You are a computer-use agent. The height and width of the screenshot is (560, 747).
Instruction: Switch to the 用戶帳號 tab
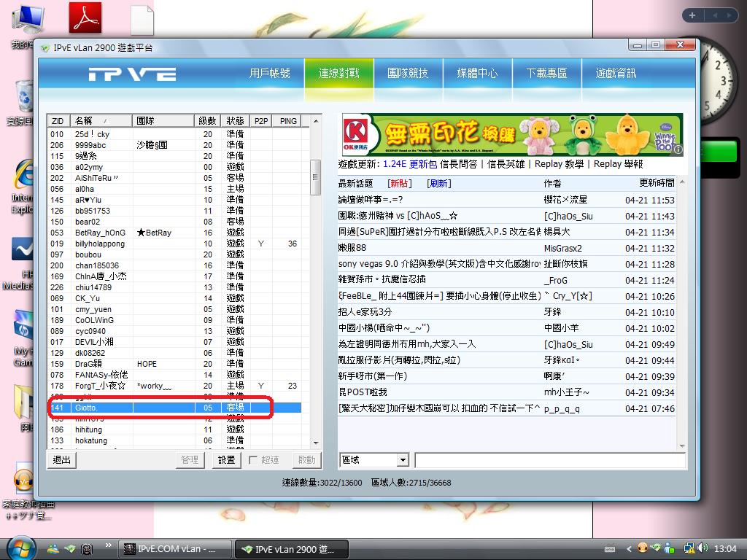click(269, 74)
